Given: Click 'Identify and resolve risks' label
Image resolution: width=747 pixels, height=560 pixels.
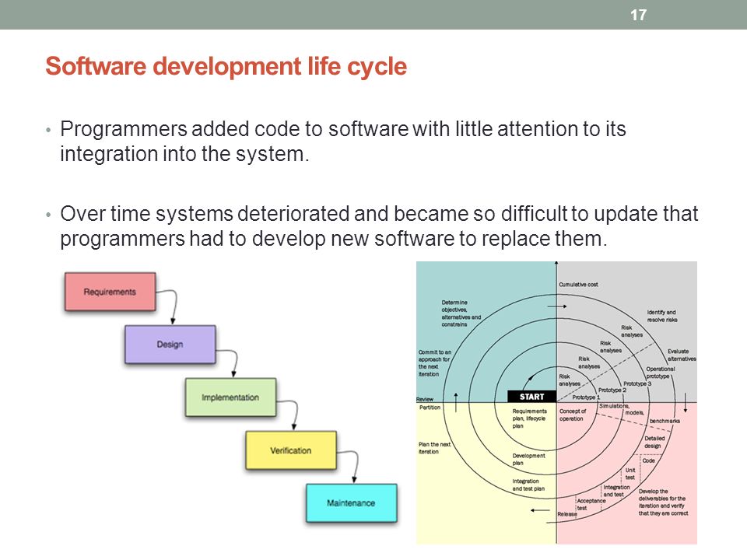Looking at the screenshot, I should [661, 316].
